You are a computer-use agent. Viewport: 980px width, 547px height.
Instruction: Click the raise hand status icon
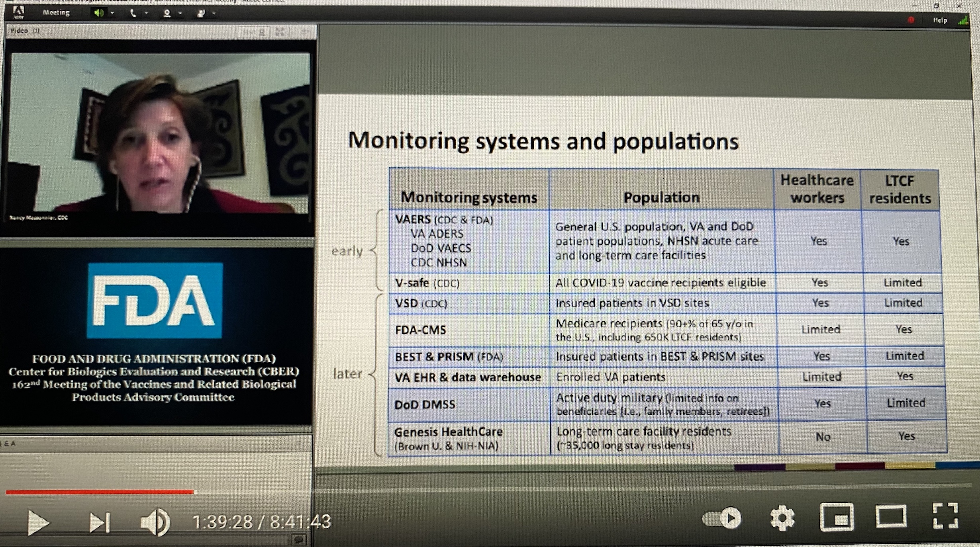click(x=201, y=14)
